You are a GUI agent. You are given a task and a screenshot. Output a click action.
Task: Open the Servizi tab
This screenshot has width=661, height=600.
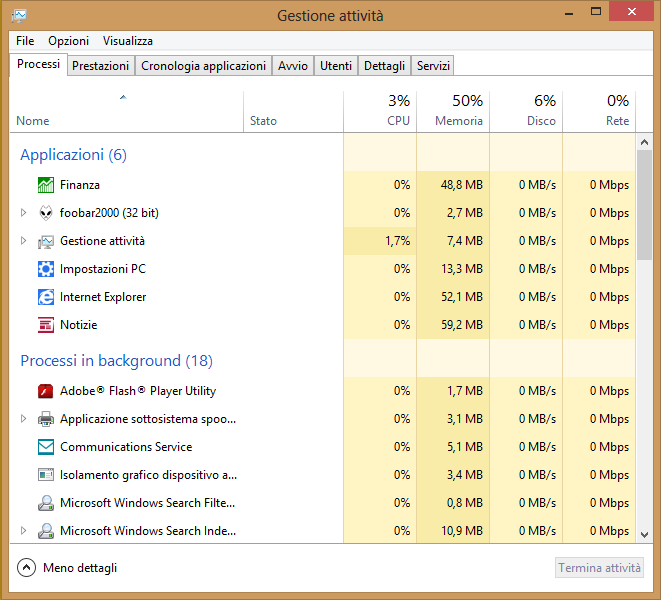433,66
